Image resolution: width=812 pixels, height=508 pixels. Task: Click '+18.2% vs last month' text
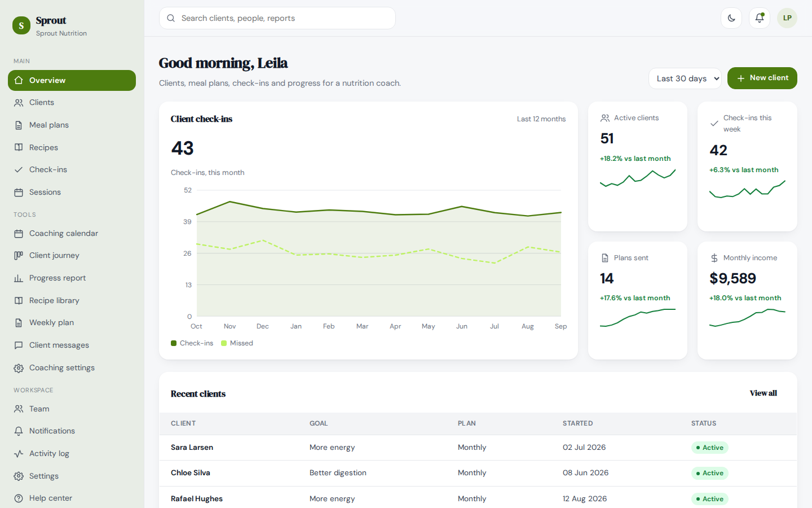[x=636, y=159]
